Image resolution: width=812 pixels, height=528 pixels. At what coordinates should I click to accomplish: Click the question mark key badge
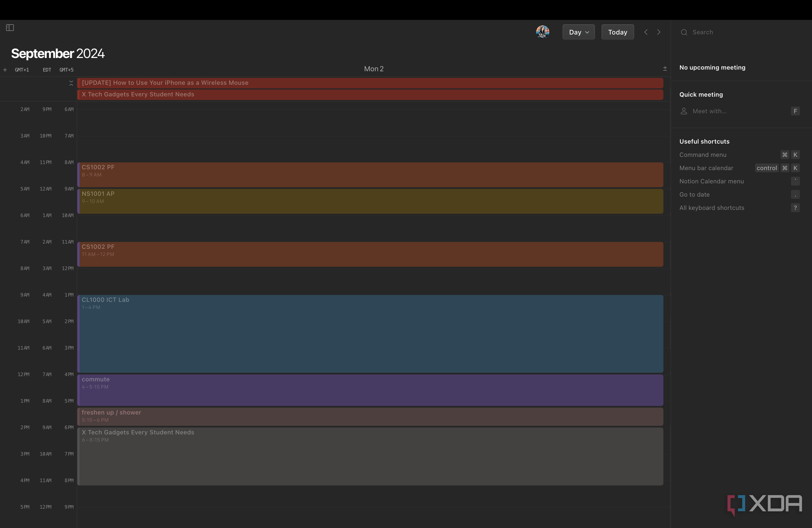[x=795, y=208]
